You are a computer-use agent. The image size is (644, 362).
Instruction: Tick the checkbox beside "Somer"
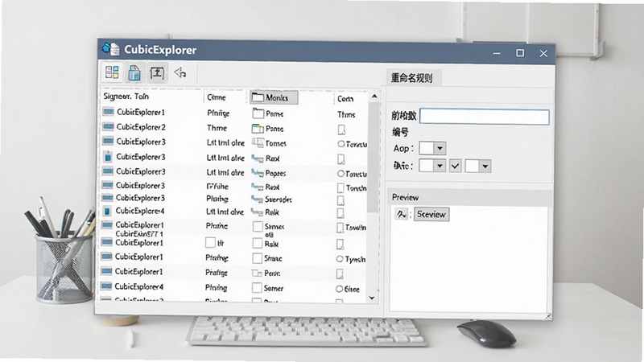pyautogui.click(x=257, y=288)
